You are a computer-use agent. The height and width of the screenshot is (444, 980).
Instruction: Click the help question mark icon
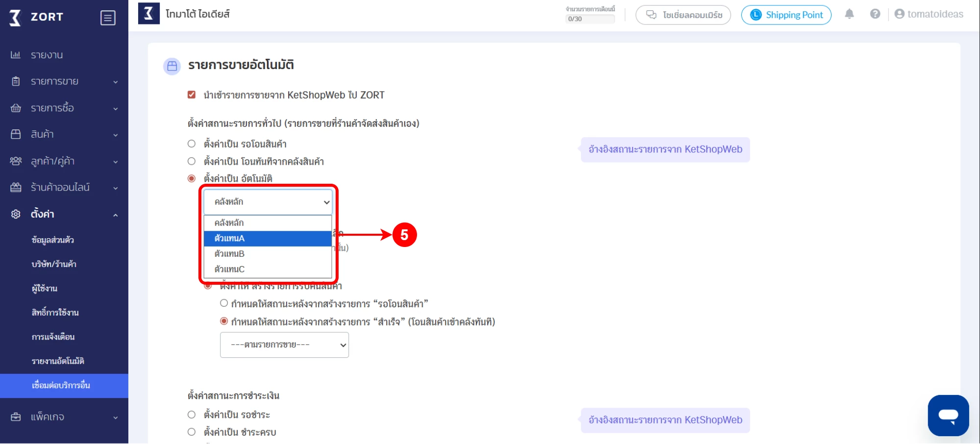(875, 14)
